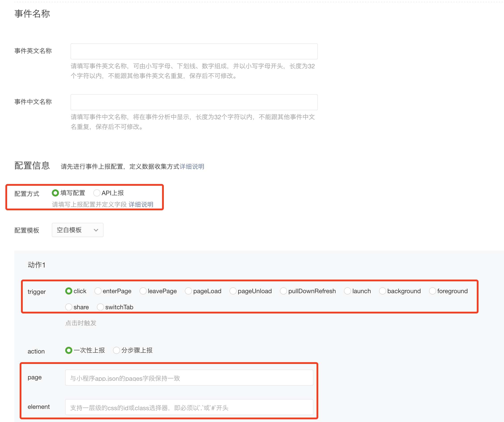
Task: Set trigger to background
Action: [x=383, y=291]
